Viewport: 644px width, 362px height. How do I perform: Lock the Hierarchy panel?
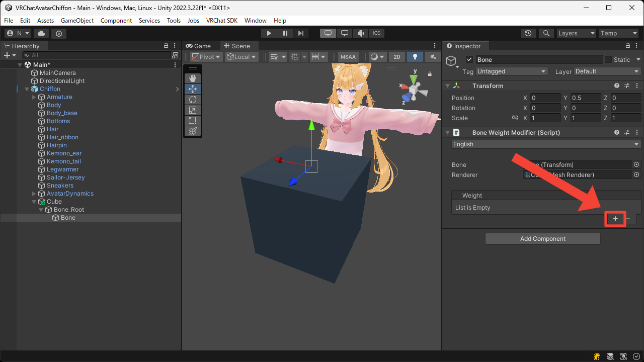[166, 46]
